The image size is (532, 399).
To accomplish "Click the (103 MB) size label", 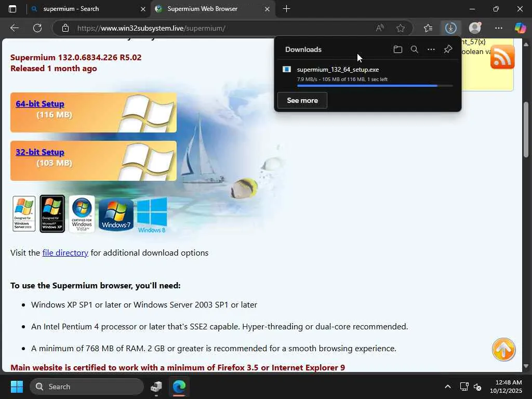I will click(54, 163).
